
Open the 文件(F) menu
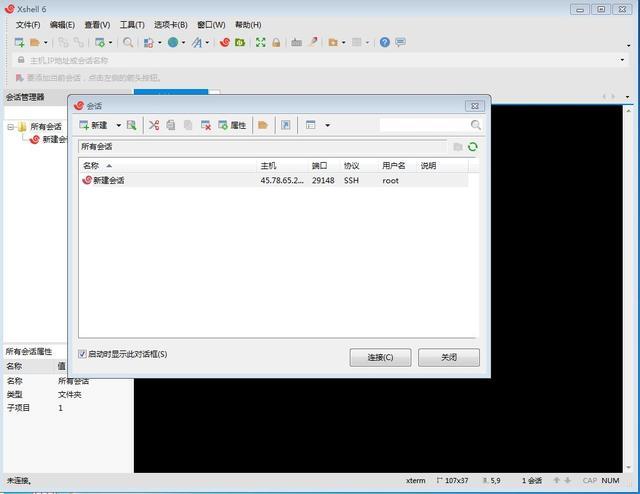pos(28,24)
